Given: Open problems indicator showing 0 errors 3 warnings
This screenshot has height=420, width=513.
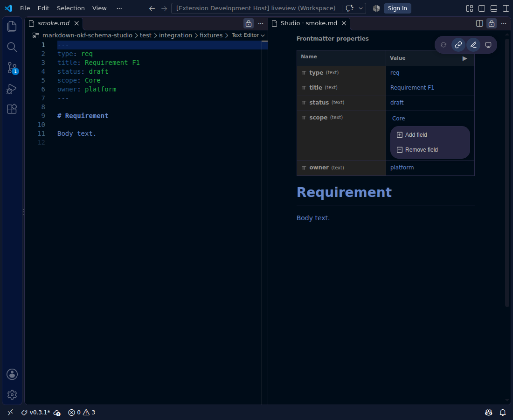Looking at the screenshot, I should 82,412.
